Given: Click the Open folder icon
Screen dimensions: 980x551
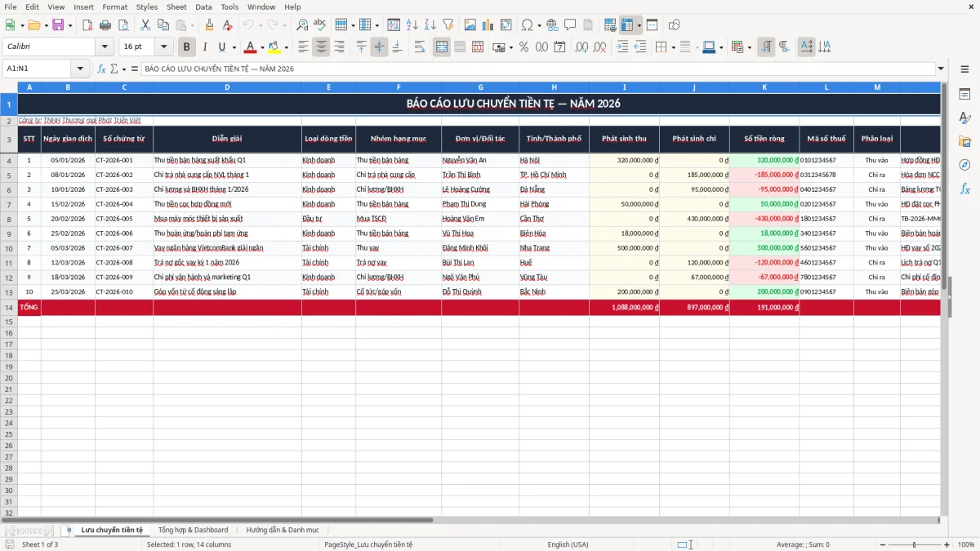Looking at the screenshot, I should (x=33, y=25).
